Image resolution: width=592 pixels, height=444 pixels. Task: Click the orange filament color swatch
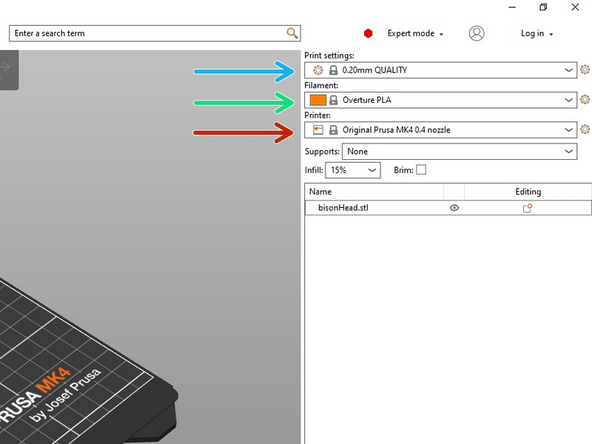click(x=318, y=100)
